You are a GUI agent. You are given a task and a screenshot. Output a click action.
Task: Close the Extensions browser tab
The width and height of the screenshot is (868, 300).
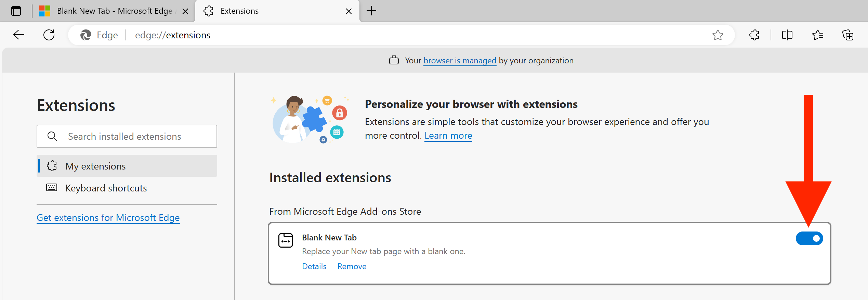tap(349, 11)
